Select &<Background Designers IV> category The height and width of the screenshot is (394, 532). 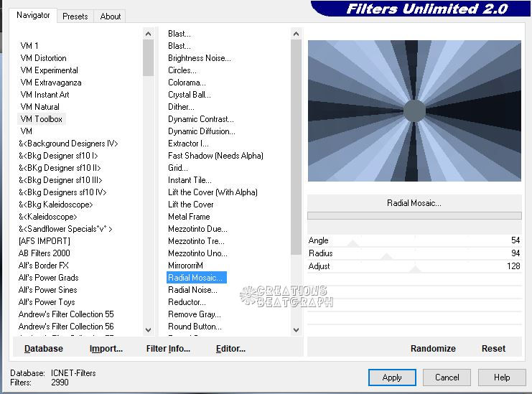click(68, 144)
